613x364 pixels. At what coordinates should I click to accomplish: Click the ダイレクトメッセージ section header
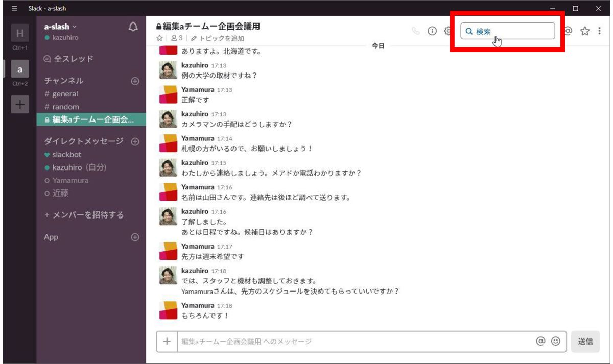[x=84, y=141]
